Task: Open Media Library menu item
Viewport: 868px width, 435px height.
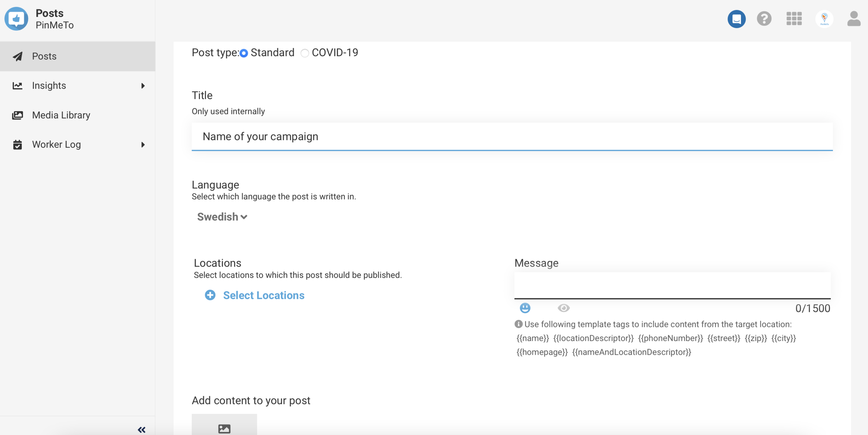Action: 78,115
